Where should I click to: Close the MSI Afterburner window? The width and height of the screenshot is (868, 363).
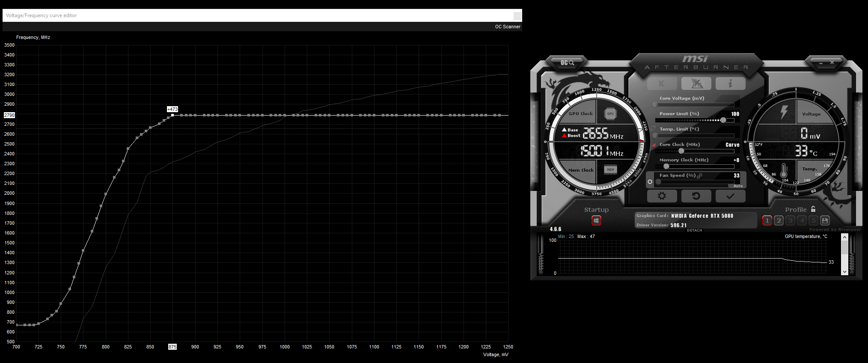[x=832, y=62]
